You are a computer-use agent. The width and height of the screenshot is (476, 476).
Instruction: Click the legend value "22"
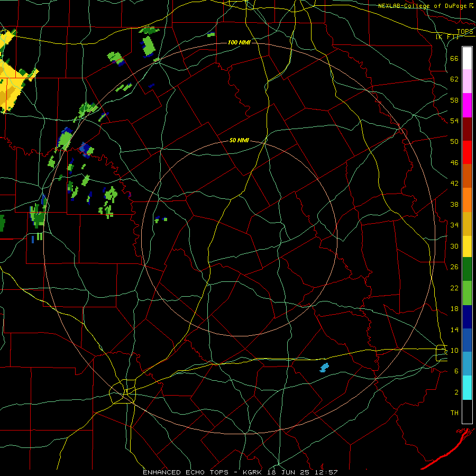coord(454,288)
